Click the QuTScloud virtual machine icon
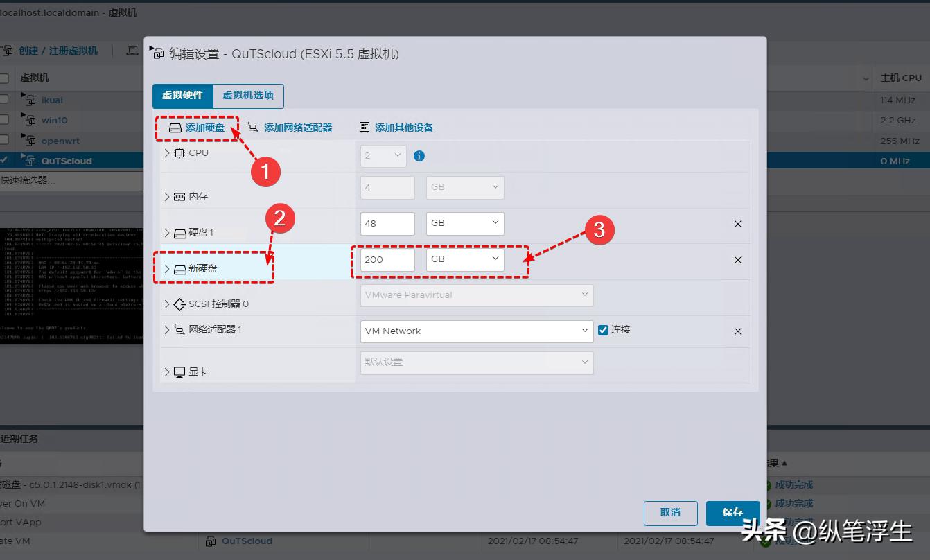 [x=29, y=160]
